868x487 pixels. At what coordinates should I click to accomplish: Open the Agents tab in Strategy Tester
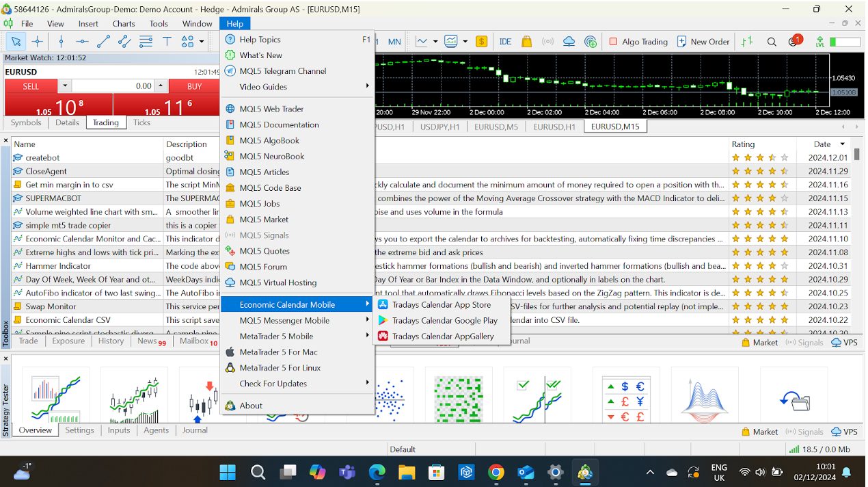pos(156,430)
